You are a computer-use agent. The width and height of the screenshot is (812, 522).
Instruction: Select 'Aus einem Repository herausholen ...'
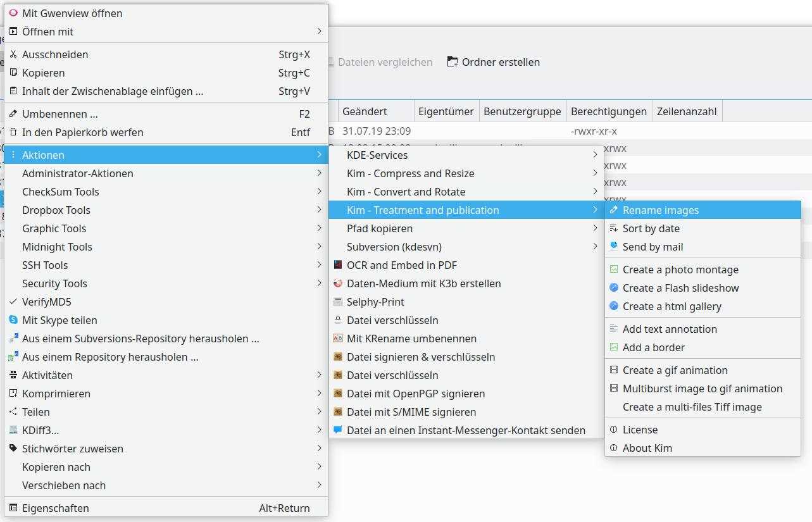[166, 357]
